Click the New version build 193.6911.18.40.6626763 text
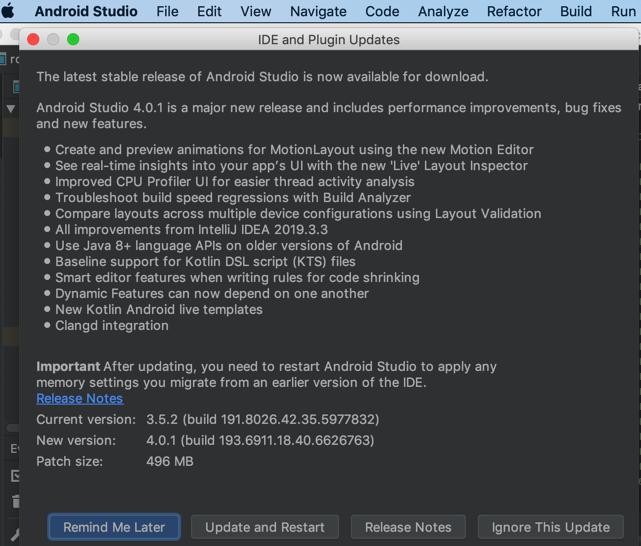Image resolution: width=641 pixels, height=546 pixels. coord(260,441)
